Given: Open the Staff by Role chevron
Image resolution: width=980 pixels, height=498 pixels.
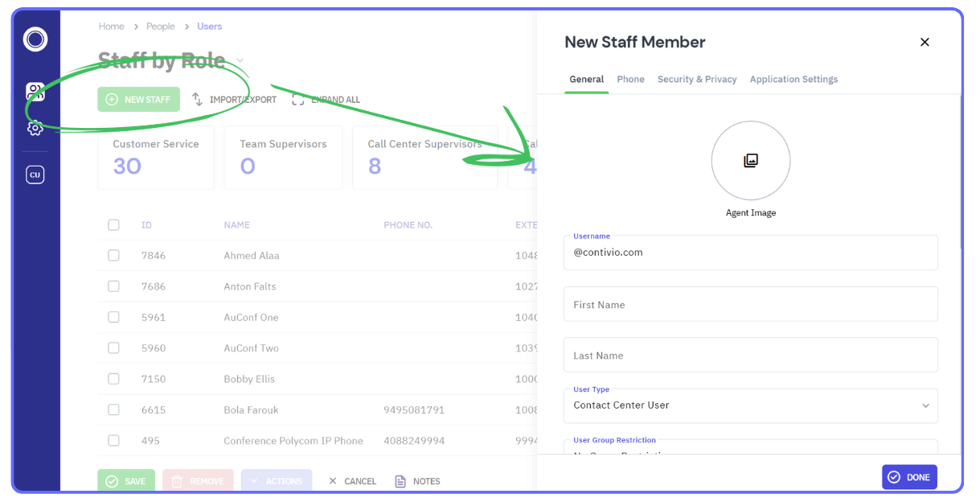Looking at the screenshot, I should tap(240, 60).
